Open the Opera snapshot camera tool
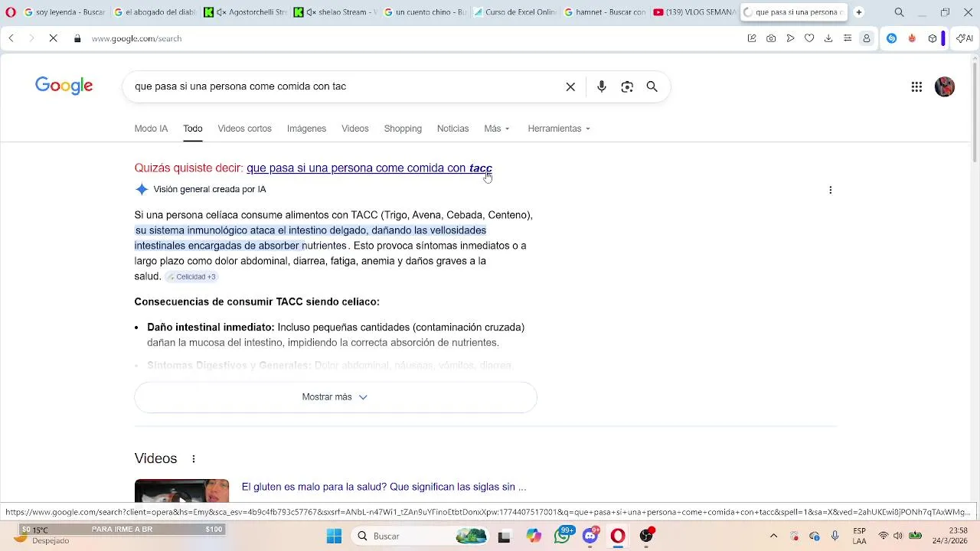The width and height of the screenshot is (980, 551). pos(771,38)
